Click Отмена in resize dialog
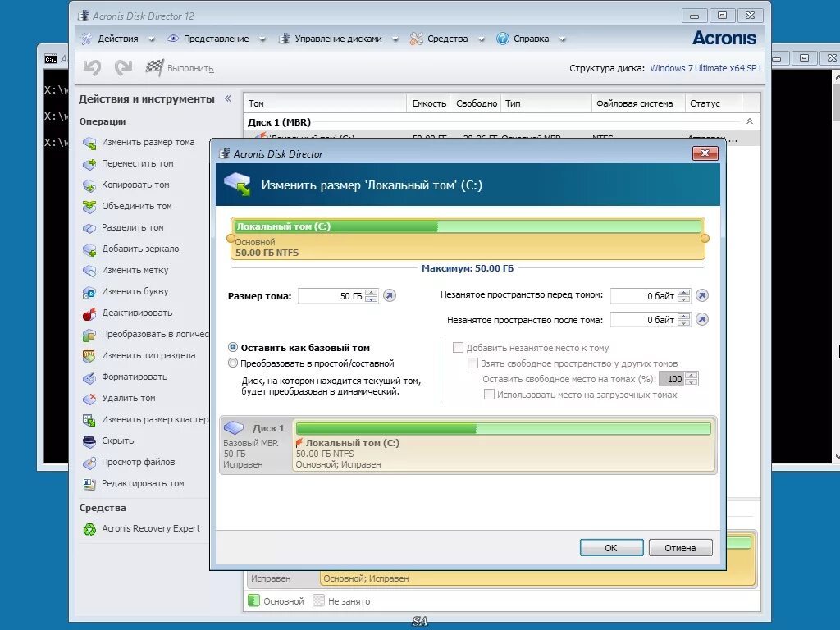Screen dimensions: 840x630 (x=680, y=547)
